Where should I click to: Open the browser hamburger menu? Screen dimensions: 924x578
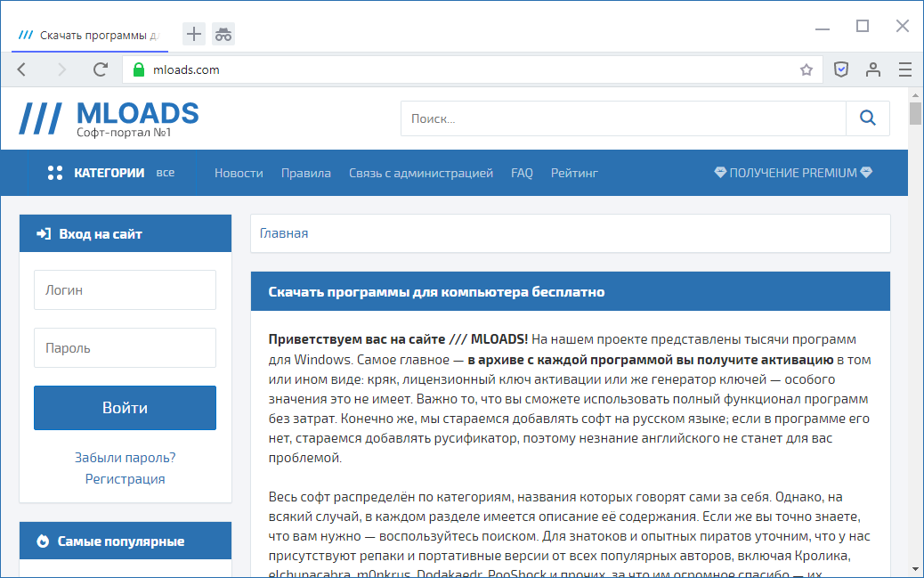[x=905, y=69]
